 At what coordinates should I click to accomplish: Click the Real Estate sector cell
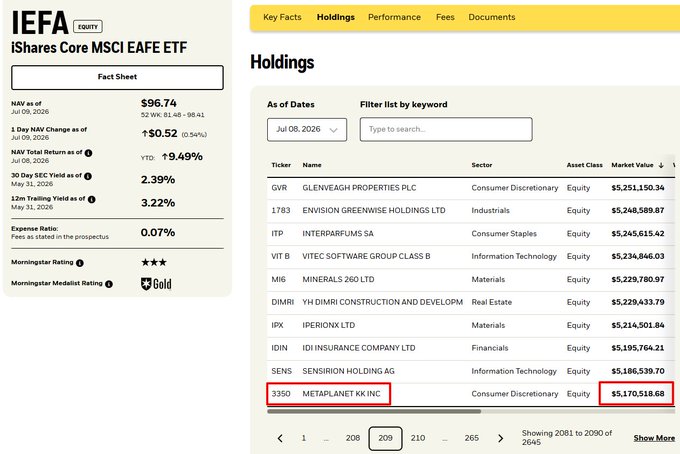coord(491,302)
